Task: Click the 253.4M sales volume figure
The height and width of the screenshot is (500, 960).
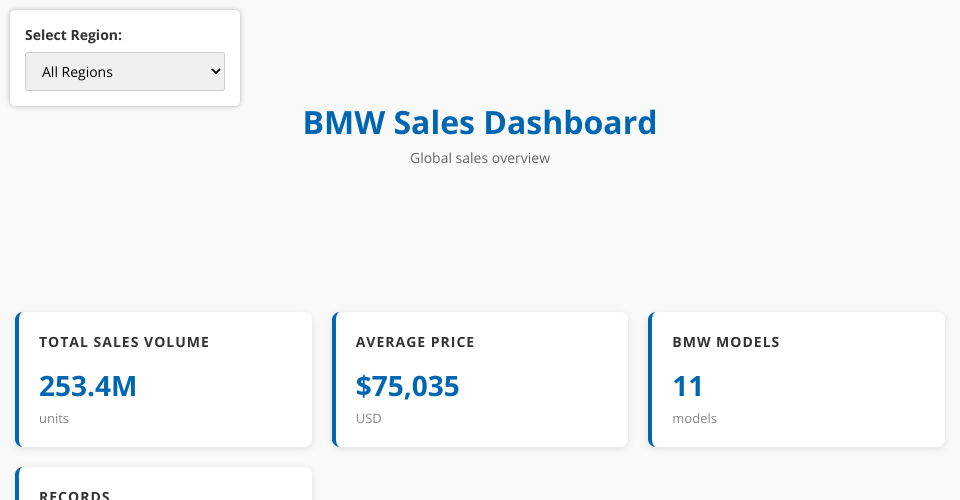Action: tap(88, 386)
